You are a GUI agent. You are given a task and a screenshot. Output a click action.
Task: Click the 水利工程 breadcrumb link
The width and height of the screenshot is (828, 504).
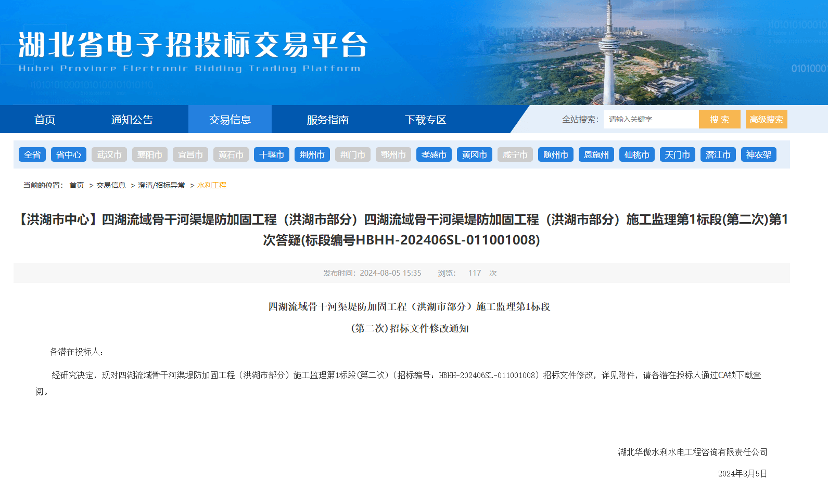coord(212,185)
